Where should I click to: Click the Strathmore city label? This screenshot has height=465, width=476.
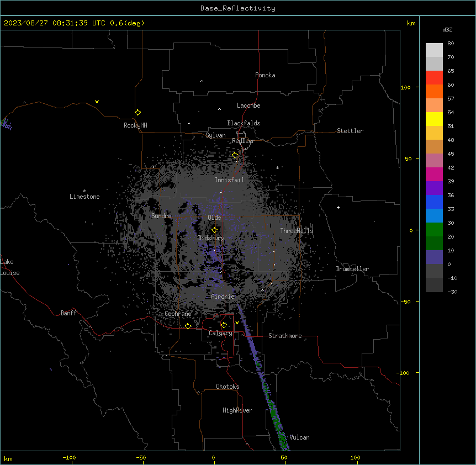285,336
